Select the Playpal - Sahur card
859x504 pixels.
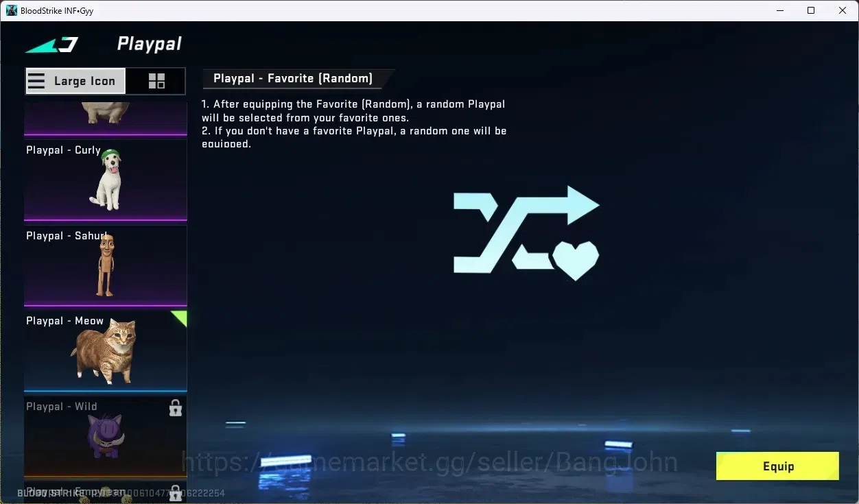(105, 266)
